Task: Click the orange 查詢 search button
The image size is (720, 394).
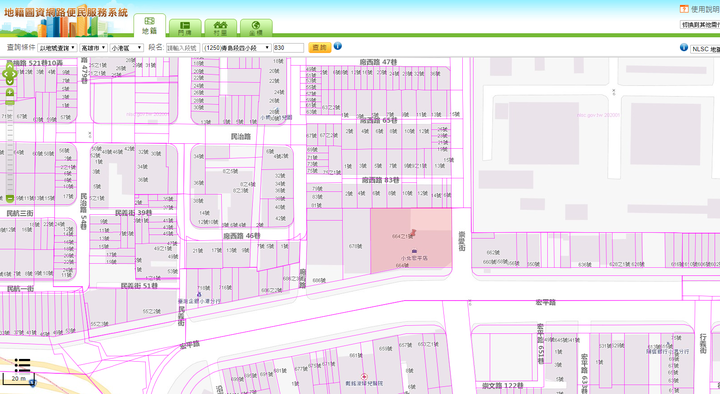Action: pos(319,47)
